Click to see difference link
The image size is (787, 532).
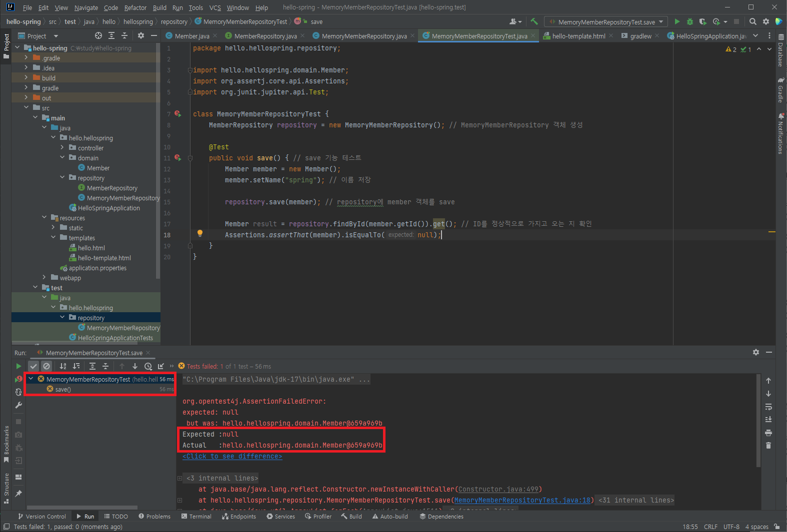(x=232, y=456)
